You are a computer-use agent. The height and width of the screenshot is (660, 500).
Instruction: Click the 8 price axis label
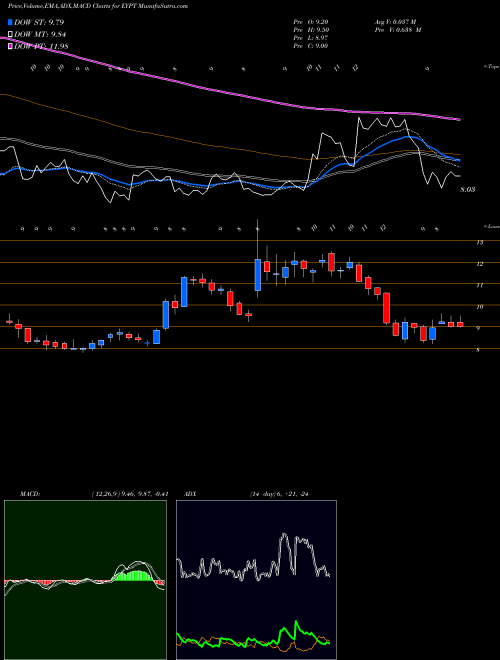pos(478,350)
